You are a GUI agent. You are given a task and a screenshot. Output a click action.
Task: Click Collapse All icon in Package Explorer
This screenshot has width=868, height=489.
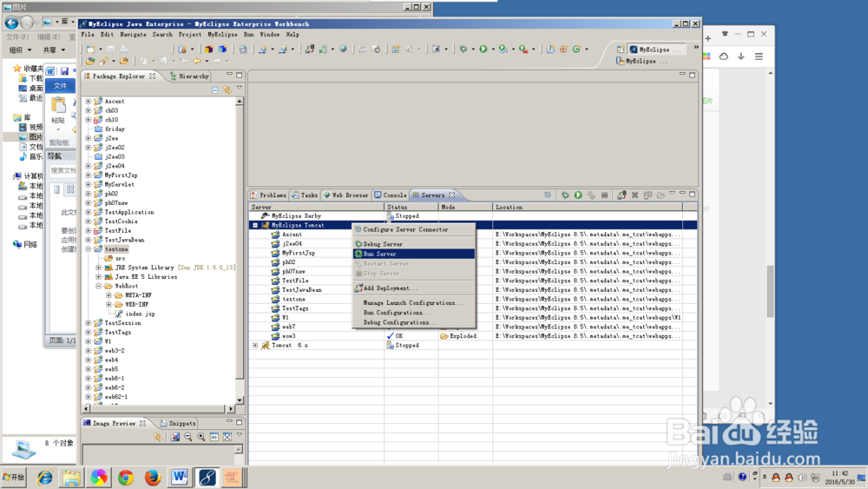[214, 89]
